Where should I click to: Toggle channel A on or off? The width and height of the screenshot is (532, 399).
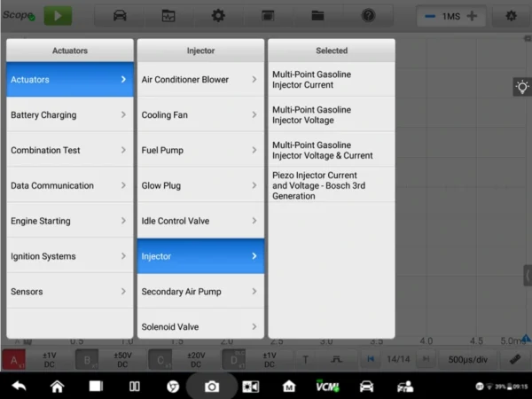click(x=14, y=360)
